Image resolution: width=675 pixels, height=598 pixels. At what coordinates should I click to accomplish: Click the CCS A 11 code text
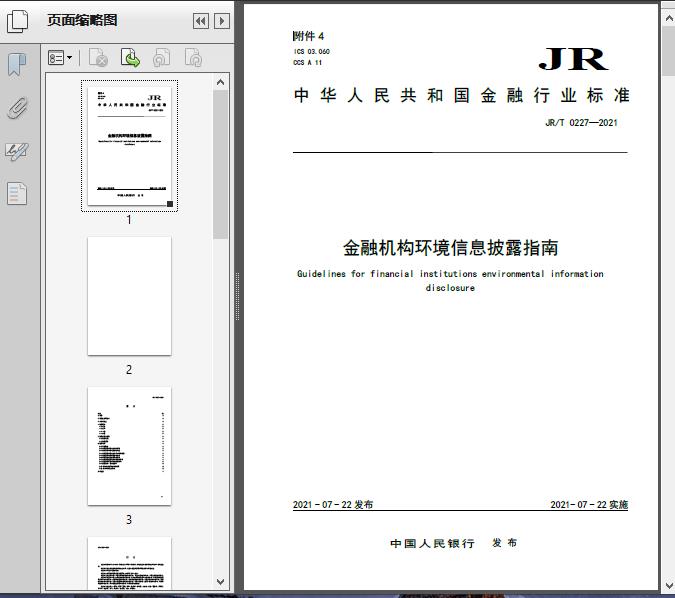[x=307, y=62]
